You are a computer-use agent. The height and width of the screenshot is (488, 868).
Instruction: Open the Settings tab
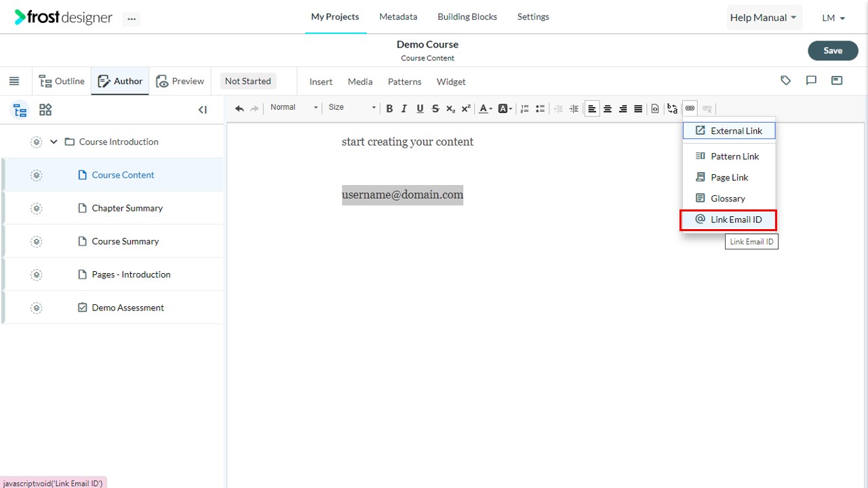[x=533, y=17]
